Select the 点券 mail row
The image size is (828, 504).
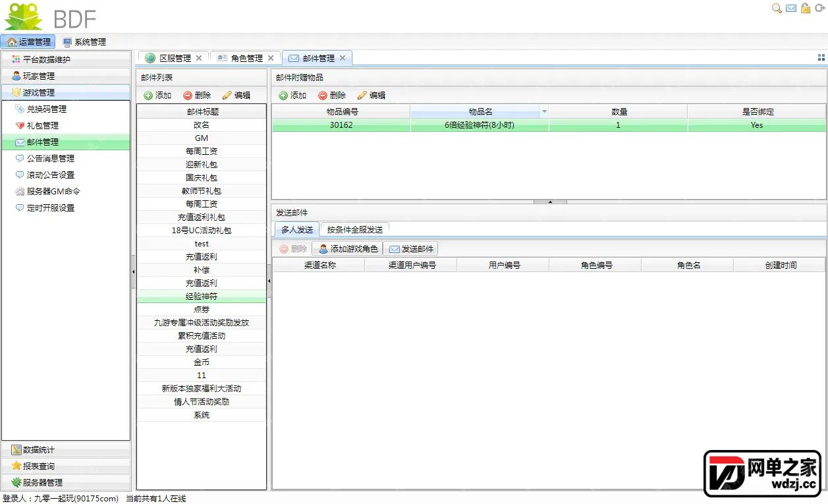(x=202, y=309)
